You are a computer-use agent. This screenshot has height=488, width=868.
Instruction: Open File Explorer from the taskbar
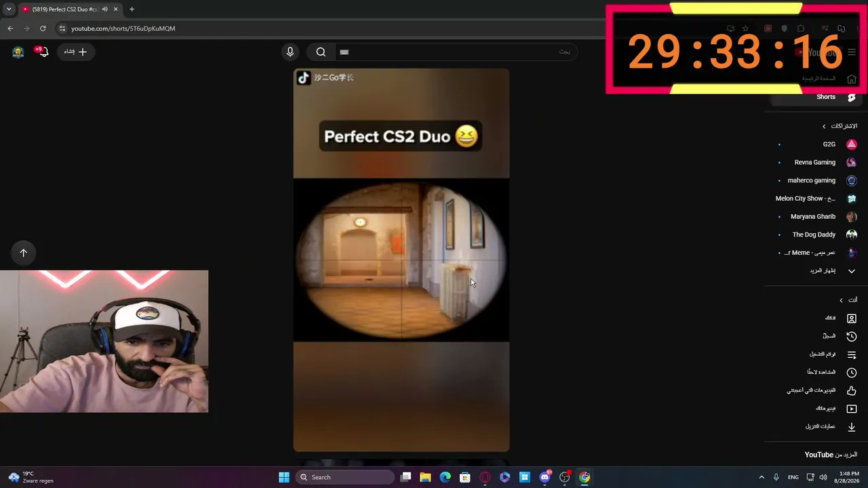(x=425, y=477)
